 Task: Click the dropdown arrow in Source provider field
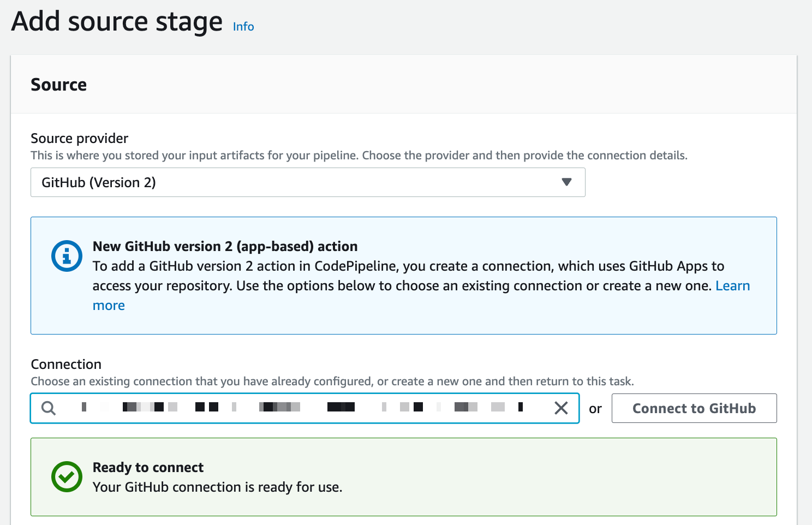coord(566,182)
